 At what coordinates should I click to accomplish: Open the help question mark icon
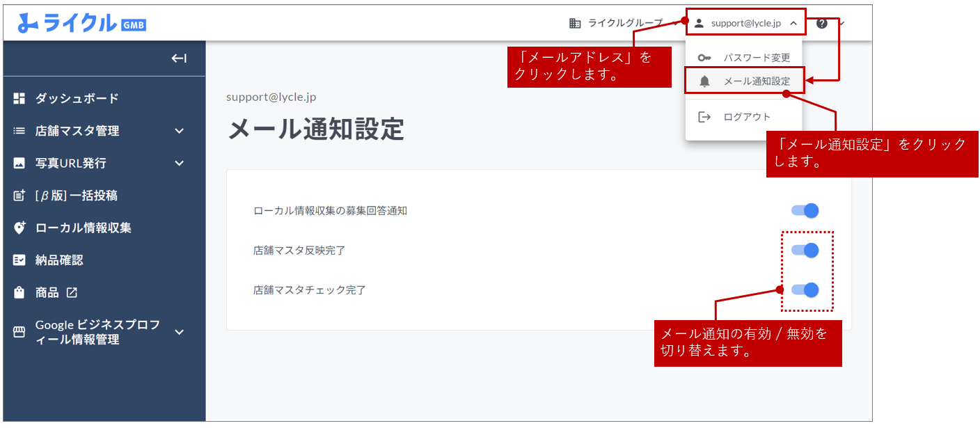(x=822, y=23)
